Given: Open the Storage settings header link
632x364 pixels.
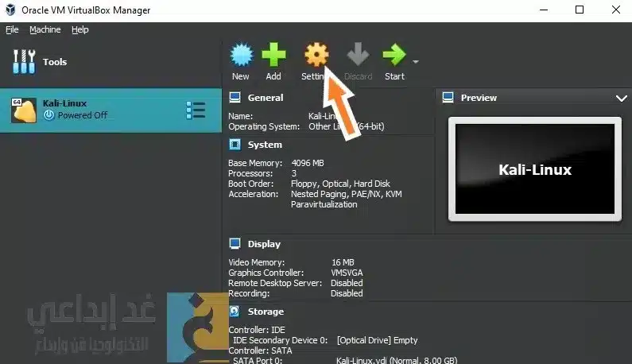Looking at the screenshot, I should coord(266,312).
